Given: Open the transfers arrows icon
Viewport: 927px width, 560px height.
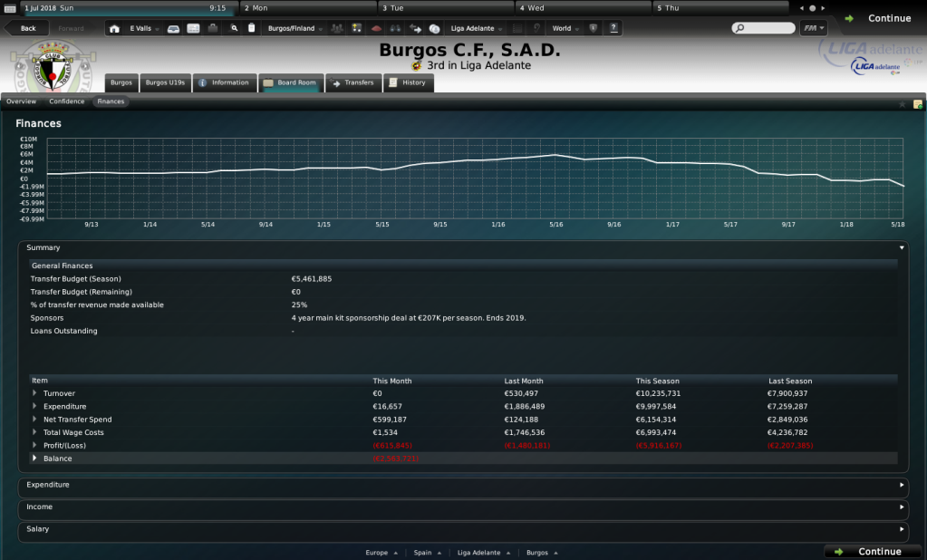Looking at the screenshot, I should (416, 28).
